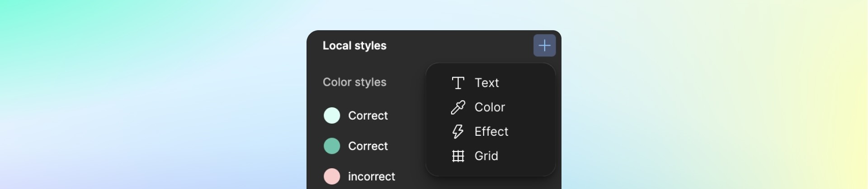
Task: Select the Effect label in the popup menu
Action: 491,132
